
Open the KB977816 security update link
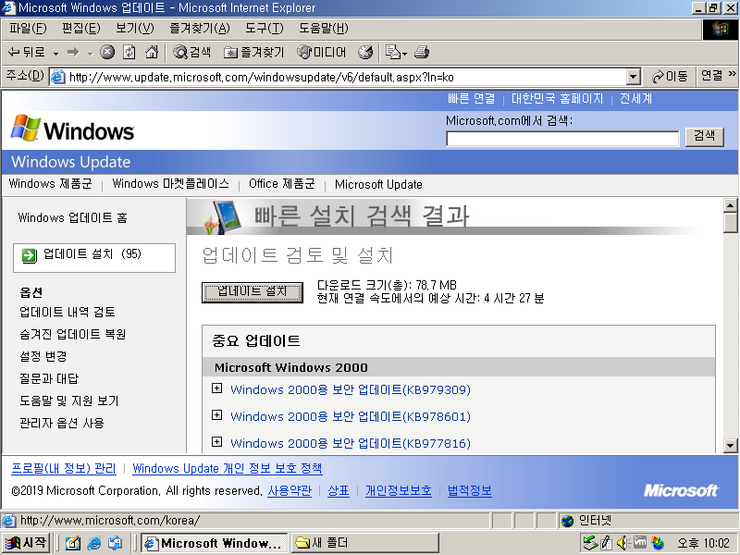(350, 444)
